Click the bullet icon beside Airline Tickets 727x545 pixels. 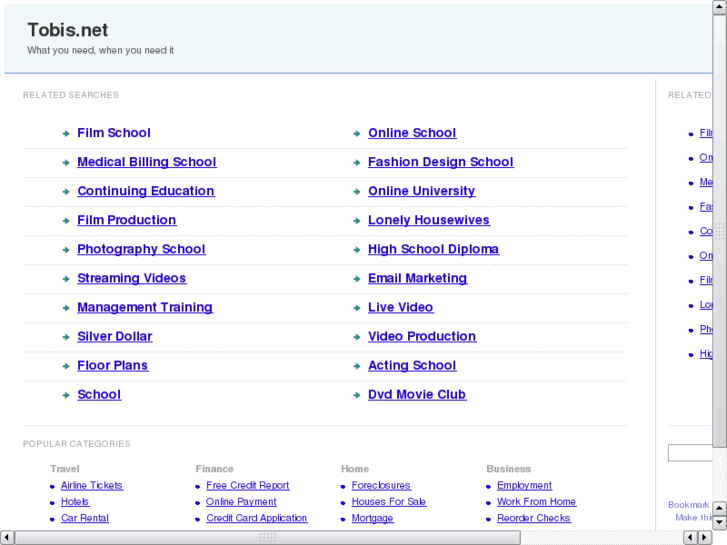52,486
